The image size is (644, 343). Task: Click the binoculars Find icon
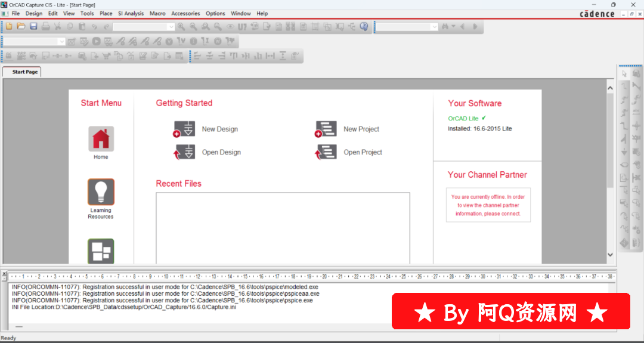(445, 27)
